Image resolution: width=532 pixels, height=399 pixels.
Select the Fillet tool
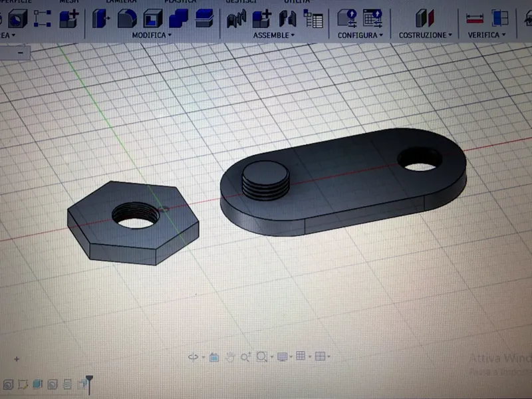coord(127,19)
